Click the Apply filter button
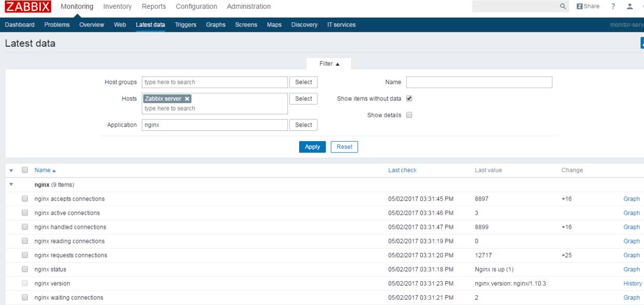The image size is (644, 305). coord(313,147)
